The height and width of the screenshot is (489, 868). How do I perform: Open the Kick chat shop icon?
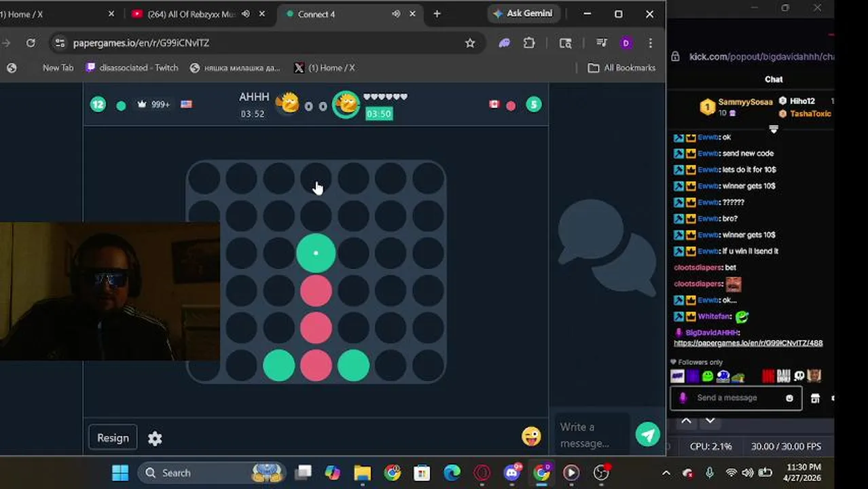coord(815,398)
